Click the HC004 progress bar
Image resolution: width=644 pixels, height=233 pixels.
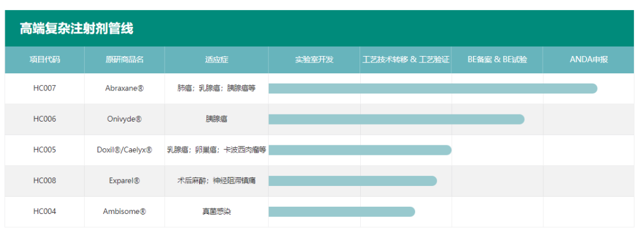point(342,212)
